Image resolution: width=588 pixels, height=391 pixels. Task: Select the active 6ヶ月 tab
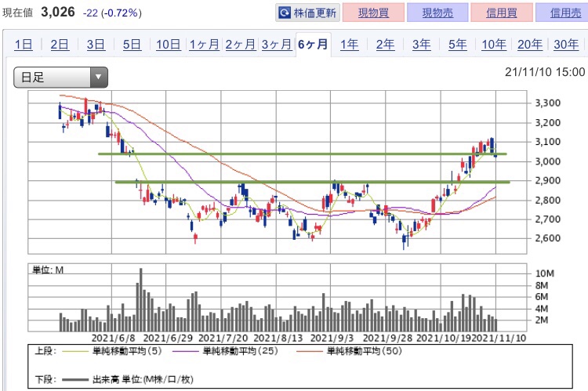coord(313,44)
